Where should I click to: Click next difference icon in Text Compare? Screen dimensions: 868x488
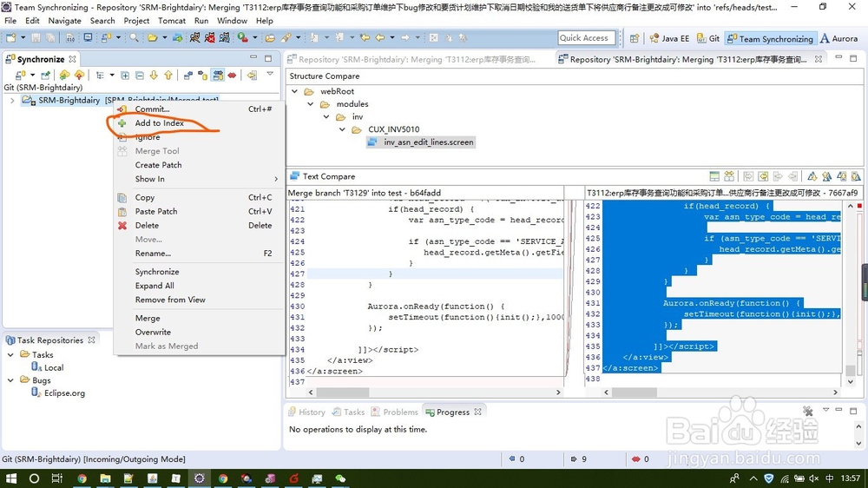click(812, 176)
